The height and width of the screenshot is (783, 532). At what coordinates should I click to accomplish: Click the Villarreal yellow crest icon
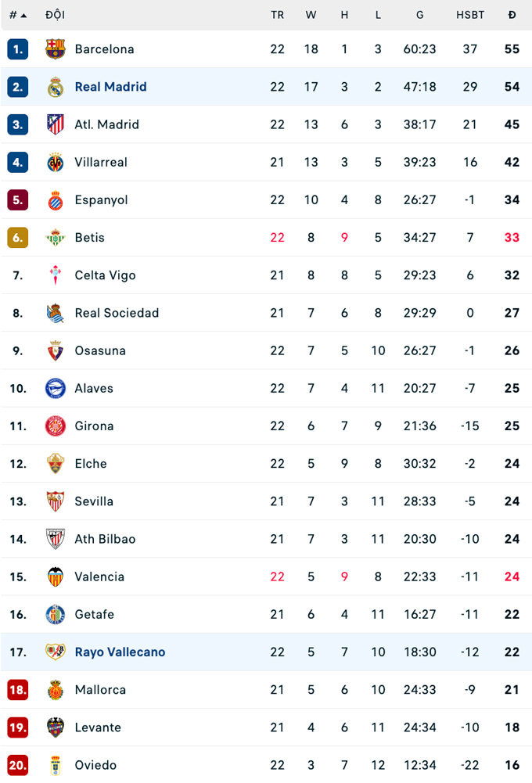coord(56,162)
